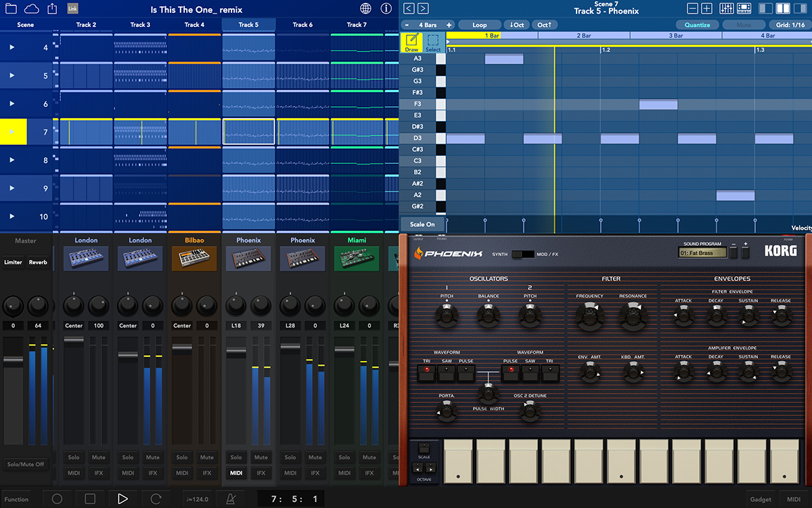
Task: Switch to the Select tool
Action: (433, 43)
